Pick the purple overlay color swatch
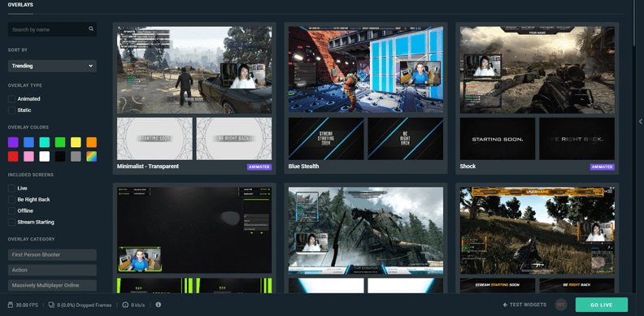 13,142
